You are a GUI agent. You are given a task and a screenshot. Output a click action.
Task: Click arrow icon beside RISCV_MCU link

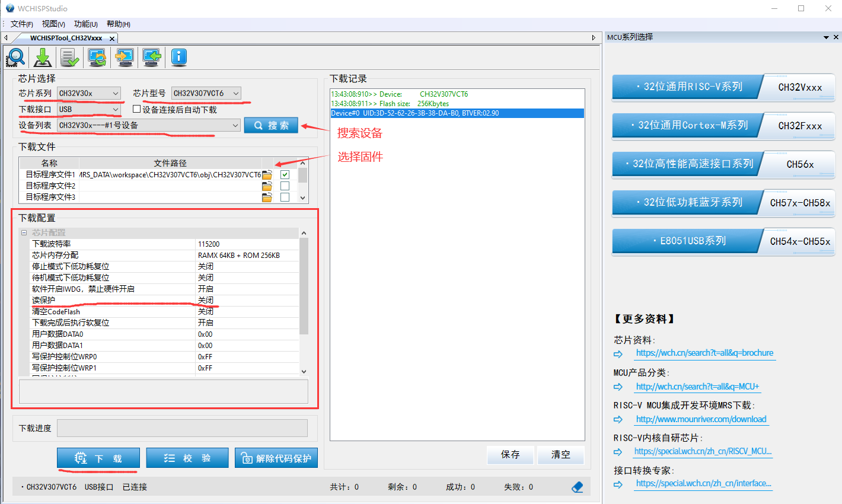618,452
